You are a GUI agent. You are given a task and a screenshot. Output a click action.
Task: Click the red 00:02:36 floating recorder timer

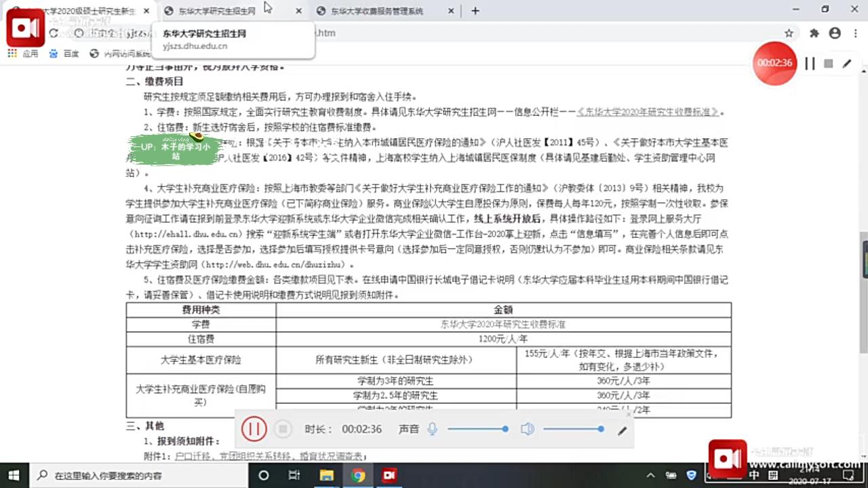[775, 62]
